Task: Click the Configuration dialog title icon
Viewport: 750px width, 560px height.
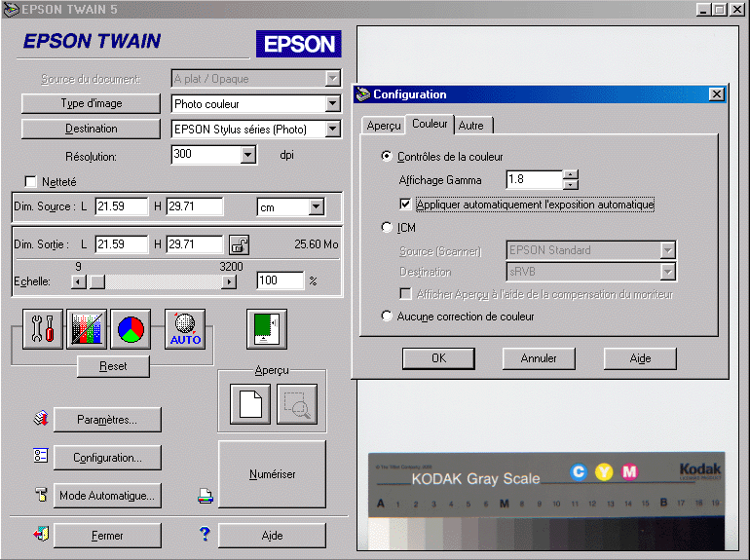Action: coord(363,94)
